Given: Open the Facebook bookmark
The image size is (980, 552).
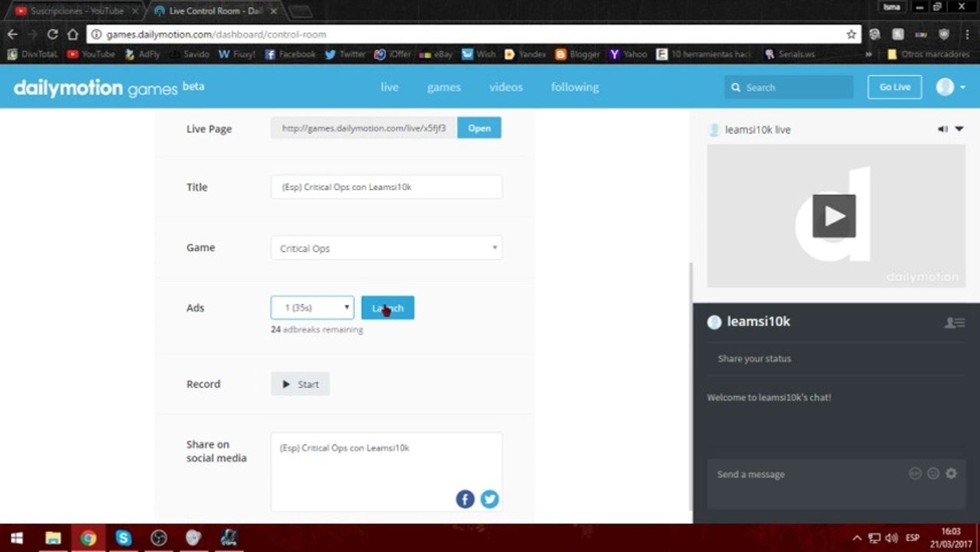Looking at the screenshot, I should pos(290,54).
